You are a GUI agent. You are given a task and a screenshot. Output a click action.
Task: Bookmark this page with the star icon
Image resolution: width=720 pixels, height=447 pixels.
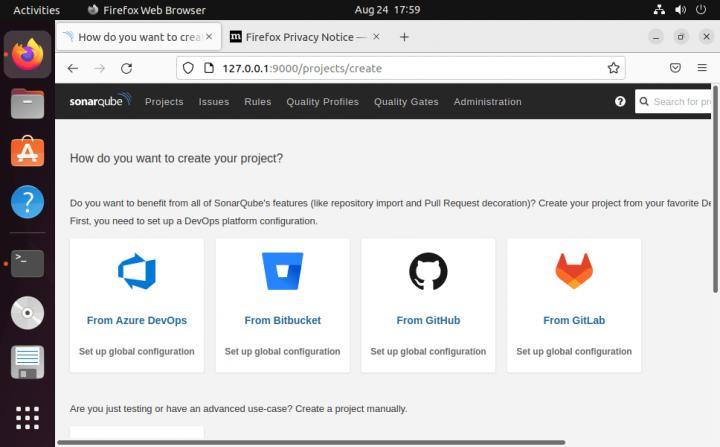pyautogui.click(x=613, y=68)
